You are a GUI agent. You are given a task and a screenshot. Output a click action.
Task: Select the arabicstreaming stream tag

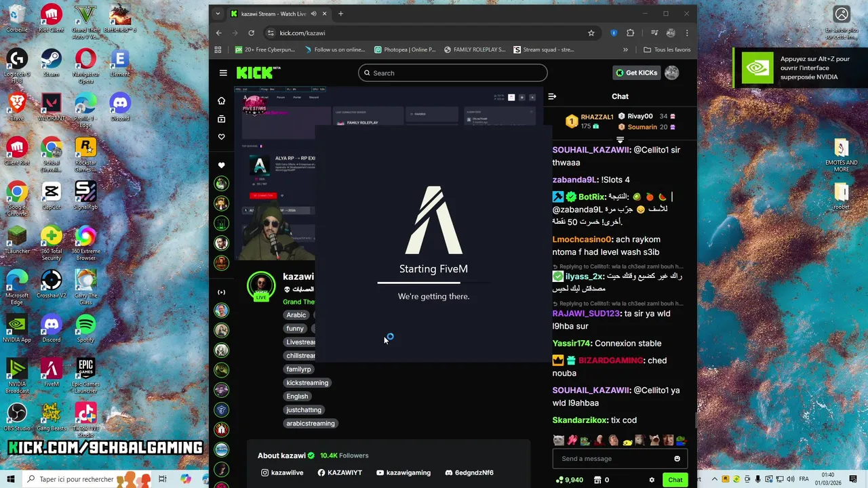point(311,424)
